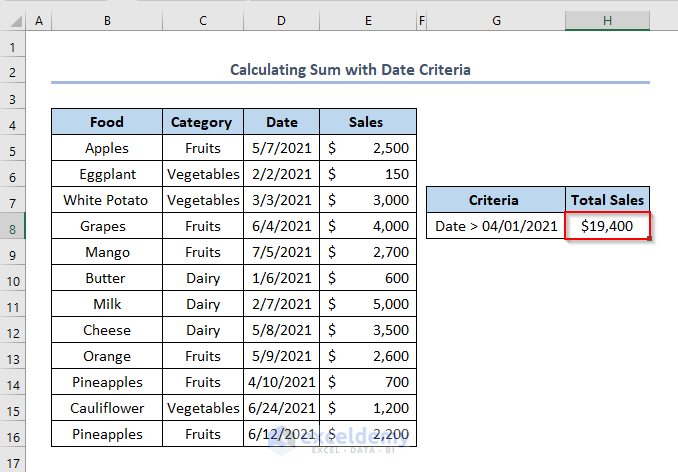
Task: Select the column G header
Action: click(x=496, y=21)
